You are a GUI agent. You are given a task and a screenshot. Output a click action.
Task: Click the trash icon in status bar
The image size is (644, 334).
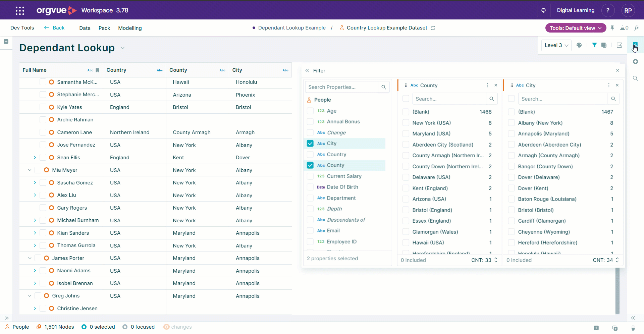(633, 328)
